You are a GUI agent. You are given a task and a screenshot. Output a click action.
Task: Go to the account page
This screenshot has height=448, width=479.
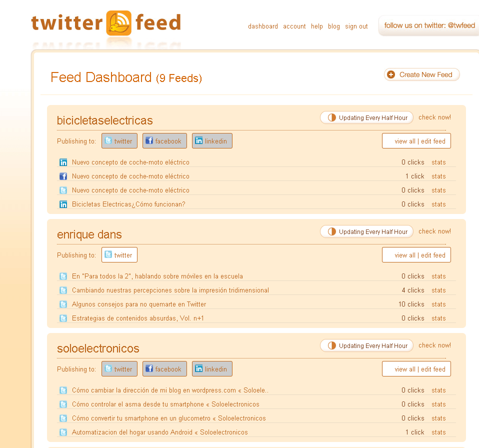click(x=294, y=26)
